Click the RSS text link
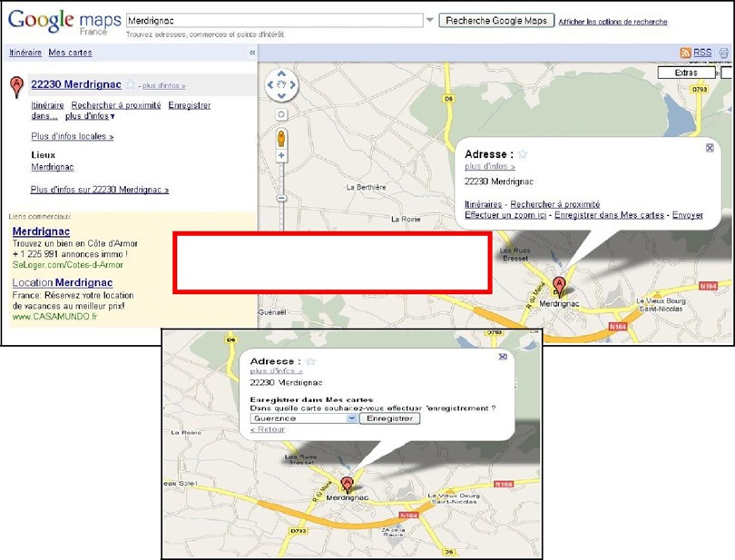This screenshot has height=560, width=735. (x=702, y=53)
